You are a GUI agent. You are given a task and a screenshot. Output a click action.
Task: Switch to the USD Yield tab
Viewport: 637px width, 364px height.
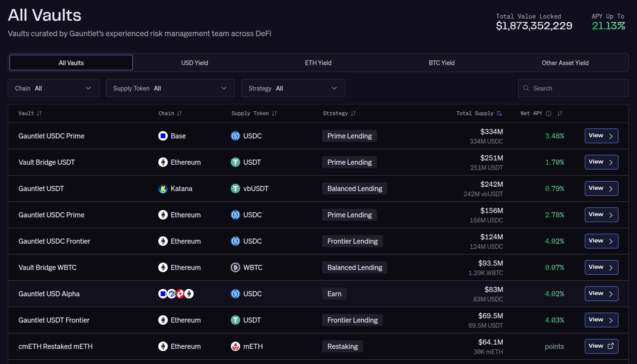click(x=195, y=63)
